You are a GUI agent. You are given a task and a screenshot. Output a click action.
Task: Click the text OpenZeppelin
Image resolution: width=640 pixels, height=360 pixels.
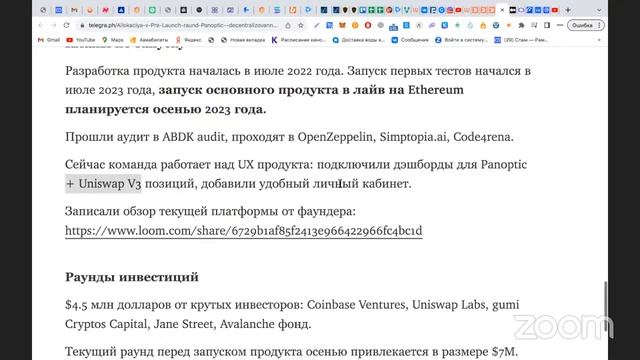[x=335, y=137]
